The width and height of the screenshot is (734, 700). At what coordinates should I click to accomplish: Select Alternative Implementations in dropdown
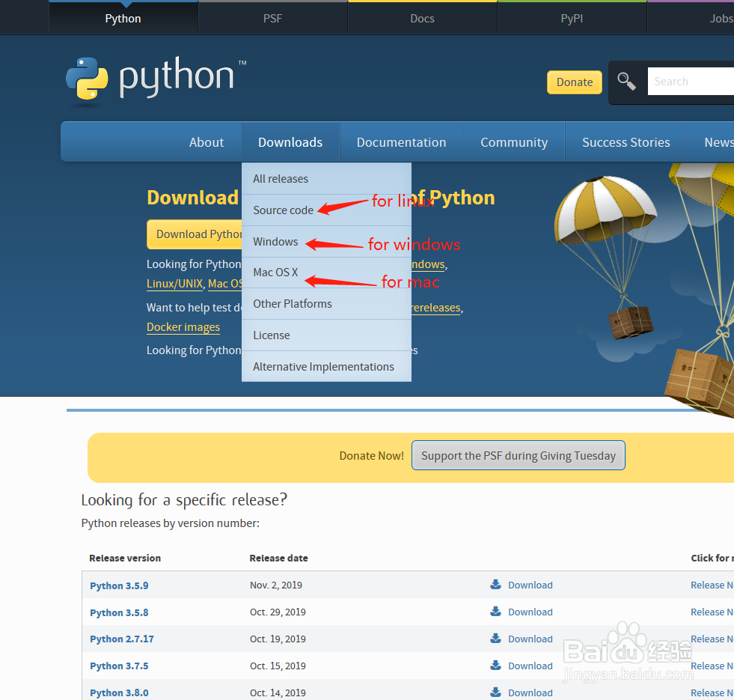326,366
